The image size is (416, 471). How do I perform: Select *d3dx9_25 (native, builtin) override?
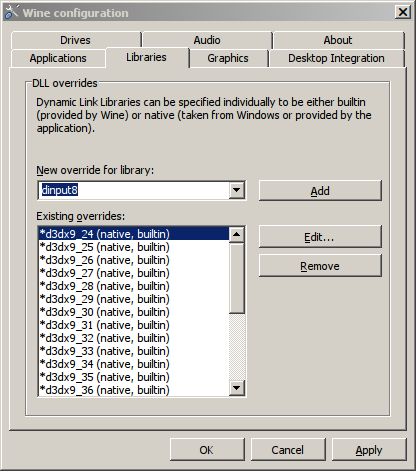pyautogui.click(x=134, y=247)
